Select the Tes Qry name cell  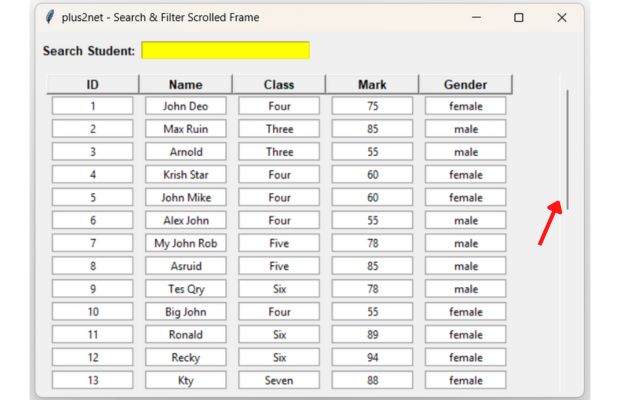pos(186,289)
